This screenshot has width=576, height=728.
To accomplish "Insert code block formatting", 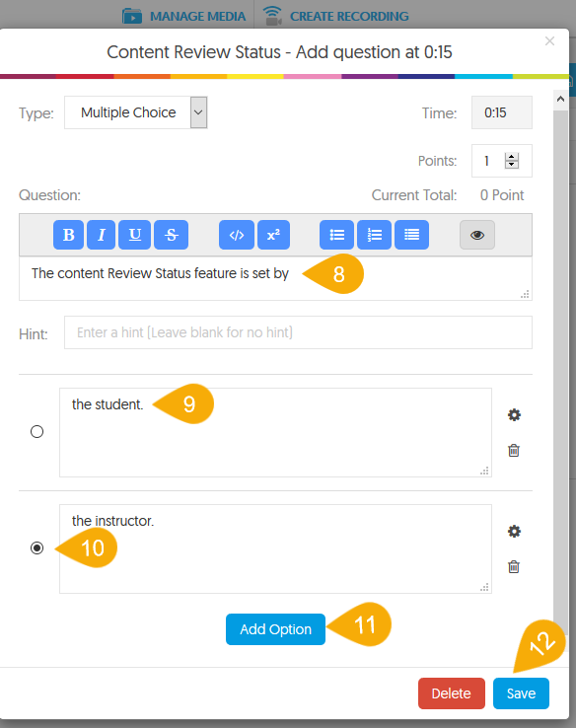I will pos(237,235).
